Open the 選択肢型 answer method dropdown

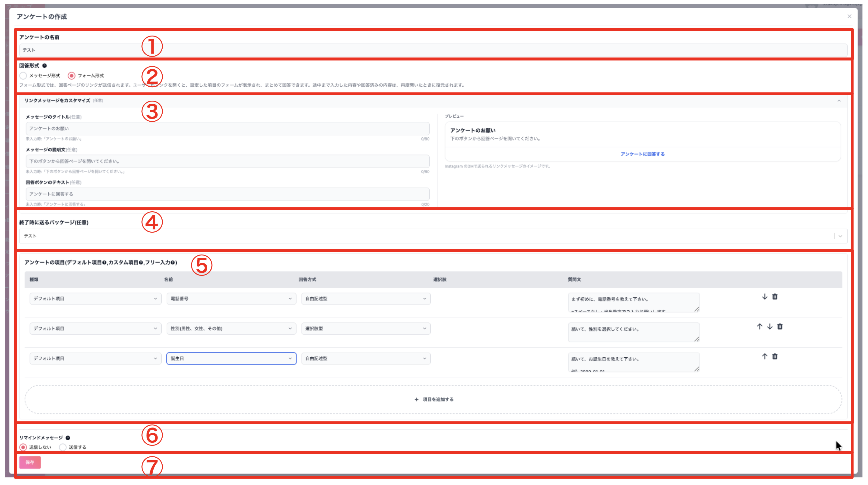(366, 328)
